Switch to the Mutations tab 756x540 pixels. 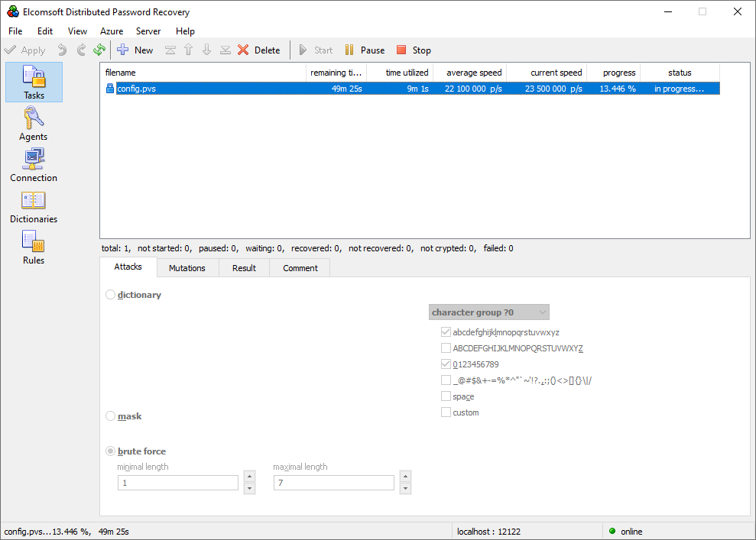pos(187,267)
